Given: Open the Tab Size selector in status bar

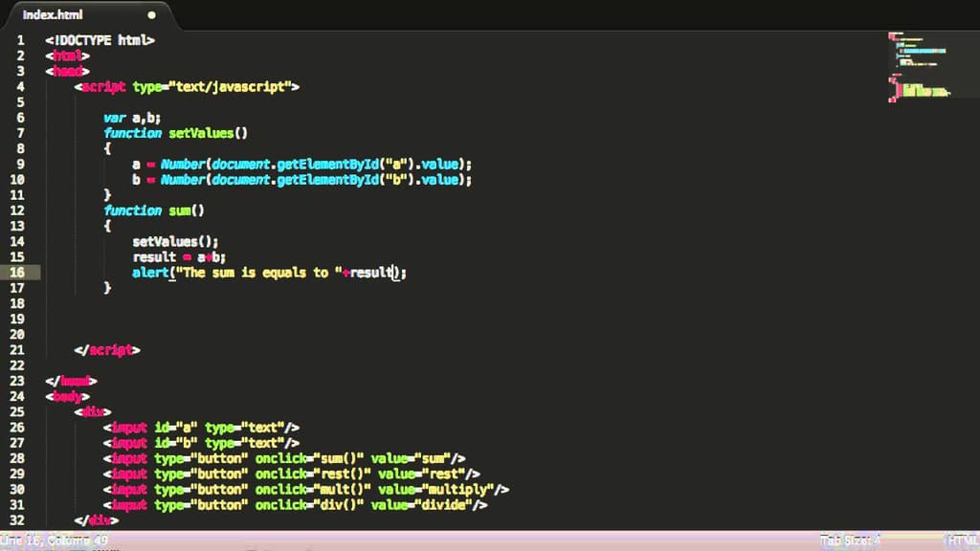Looking at the screenshot, I should pyautogui.click(x=850, y=540).
